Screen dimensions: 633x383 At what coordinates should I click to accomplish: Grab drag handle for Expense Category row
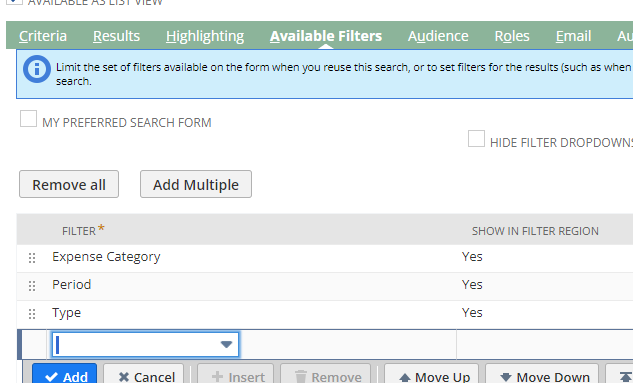click(x=32, y=258)
